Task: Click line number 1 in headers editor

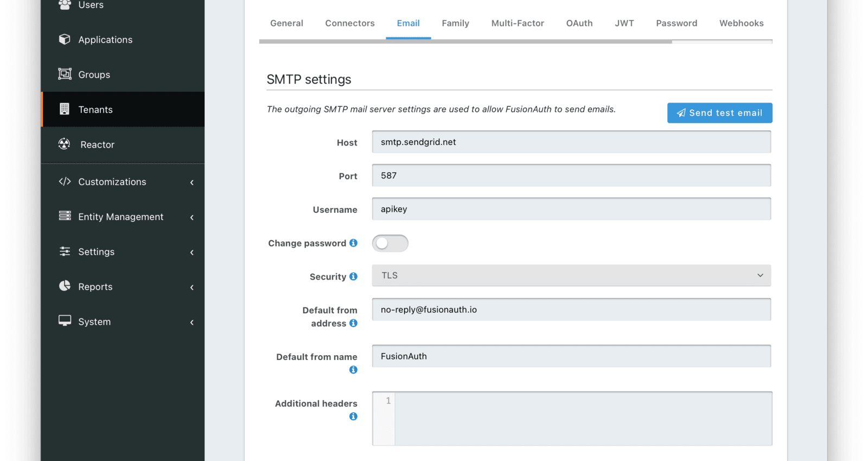Action: click(x=388, y=401)
